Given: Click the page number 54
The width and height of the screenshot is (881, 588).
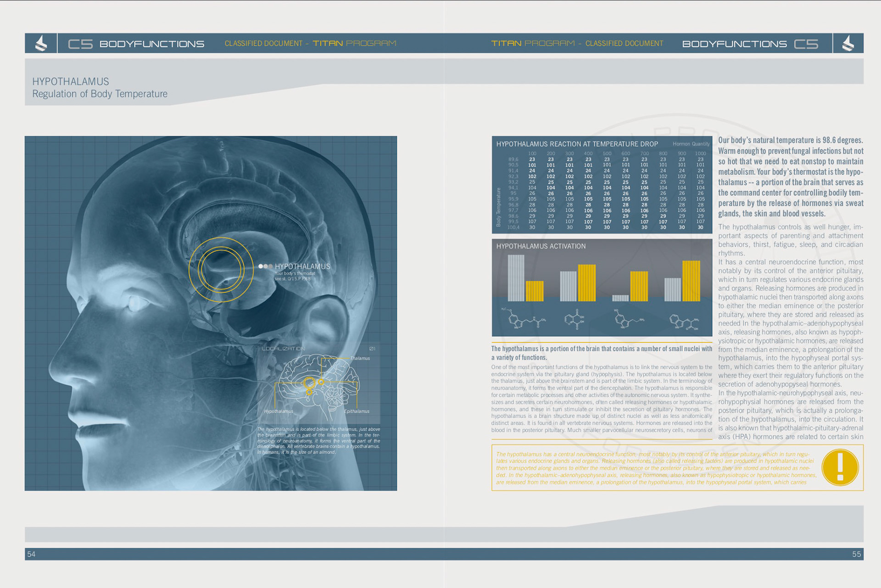Looking at the screenshot, I should [31, 554].
